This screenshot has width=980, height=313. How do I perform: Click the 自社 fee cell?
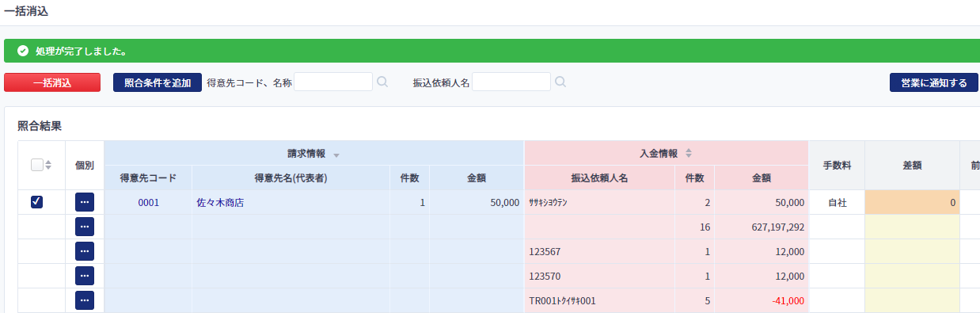837,202
